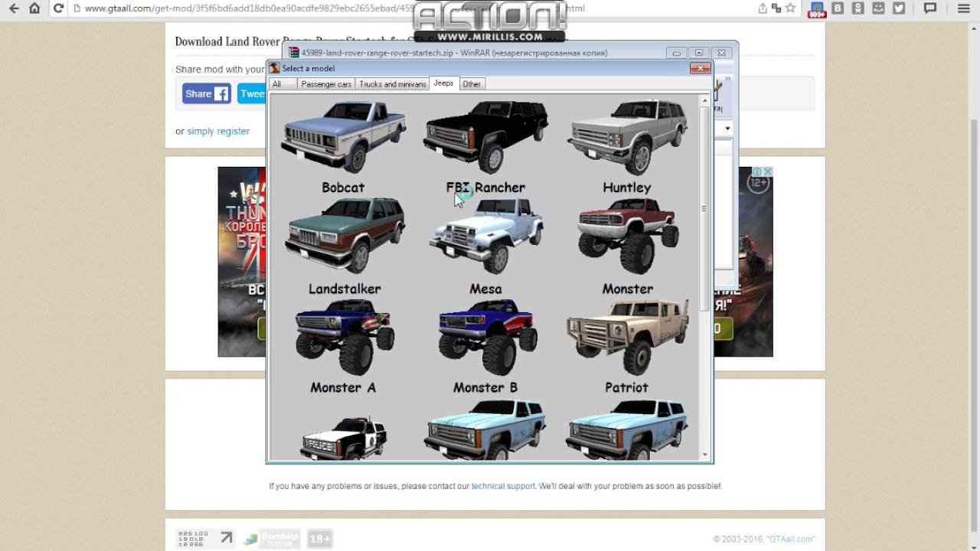The width and height of the screenshot is (980, 551).
Task: Maximize the WinRAR window
Action: tap(698, 53)
